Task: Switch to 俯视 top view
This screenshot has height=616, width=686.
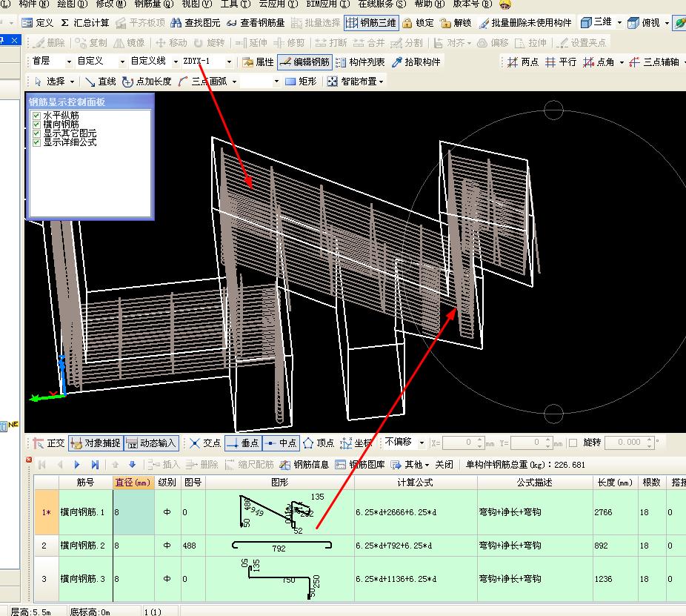Action: point(643,22)
